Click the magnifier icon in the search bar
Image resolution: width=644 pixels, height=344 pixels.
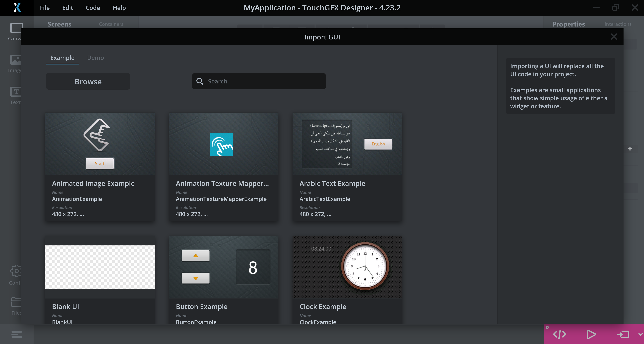(200, 81)
